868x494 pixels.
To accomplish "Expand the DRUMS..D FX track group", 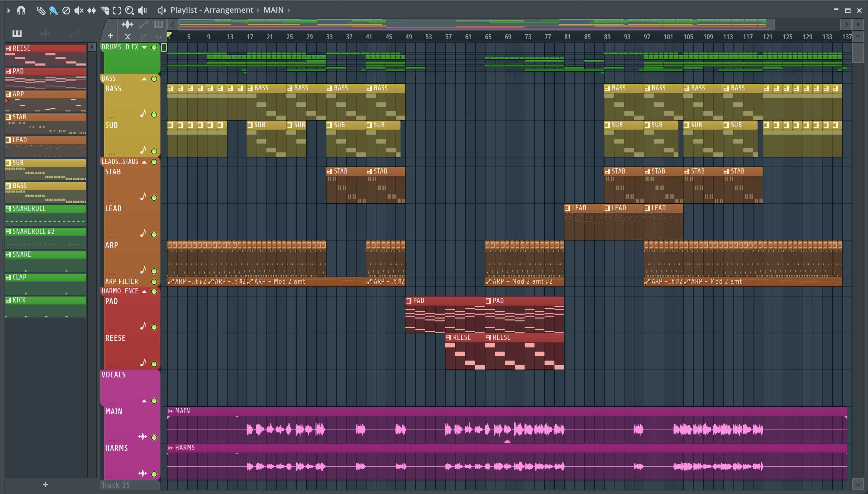I will click(144, 48).
